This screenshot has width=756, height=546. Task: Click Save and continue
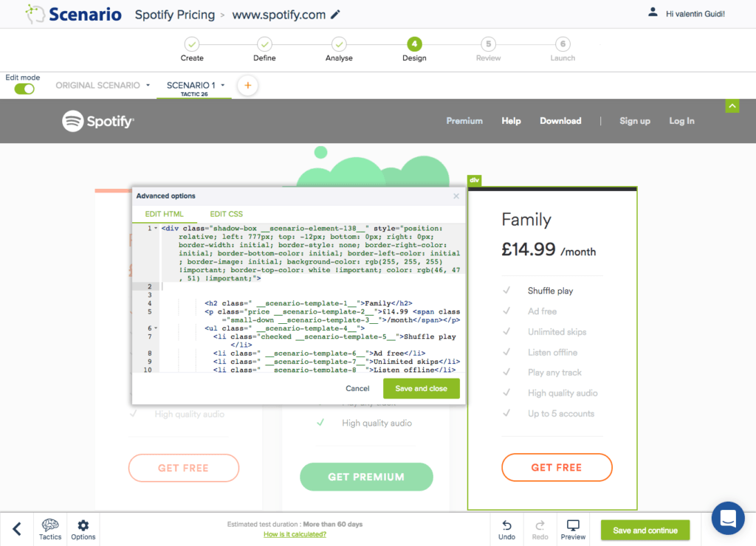[x=645, y=531]
